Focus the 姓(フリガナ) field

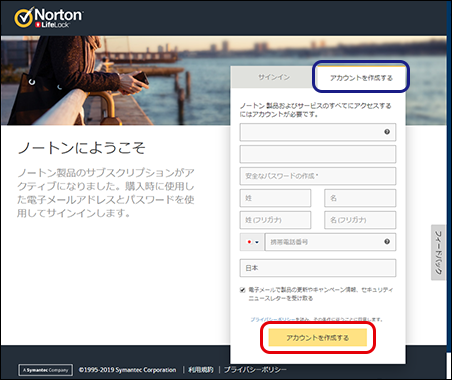275,220
